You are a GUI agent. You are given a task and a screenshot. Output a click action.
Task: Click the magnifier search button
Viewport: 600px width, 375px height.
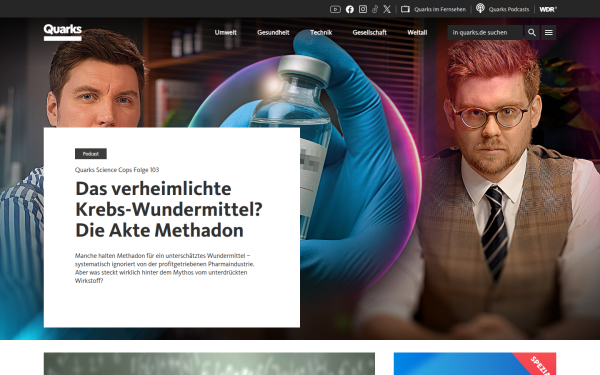tap(532, 33)
